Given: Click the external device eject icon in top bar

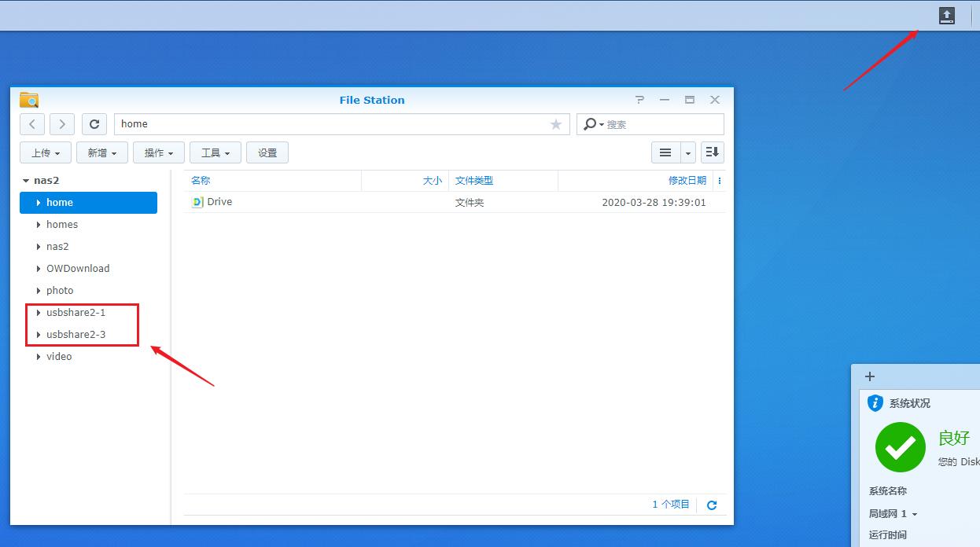Looking at the screenshot, I should (947, 16).
